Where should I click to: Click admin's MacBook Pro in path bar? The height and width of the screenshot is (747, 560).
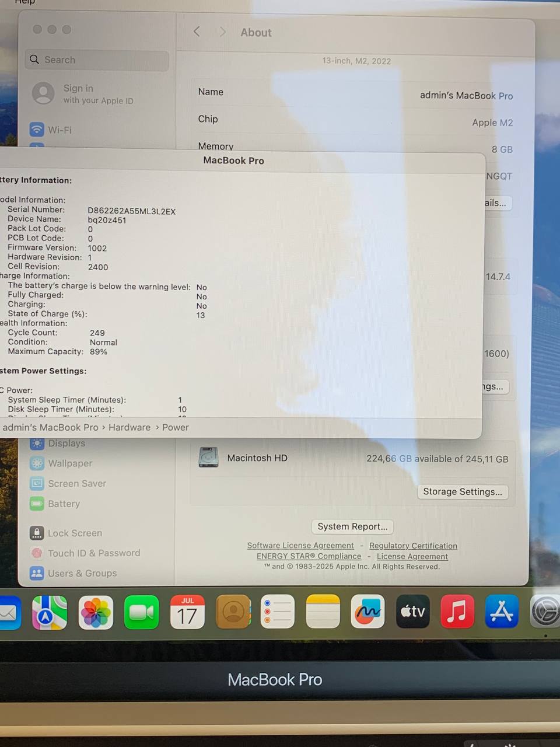50,427
